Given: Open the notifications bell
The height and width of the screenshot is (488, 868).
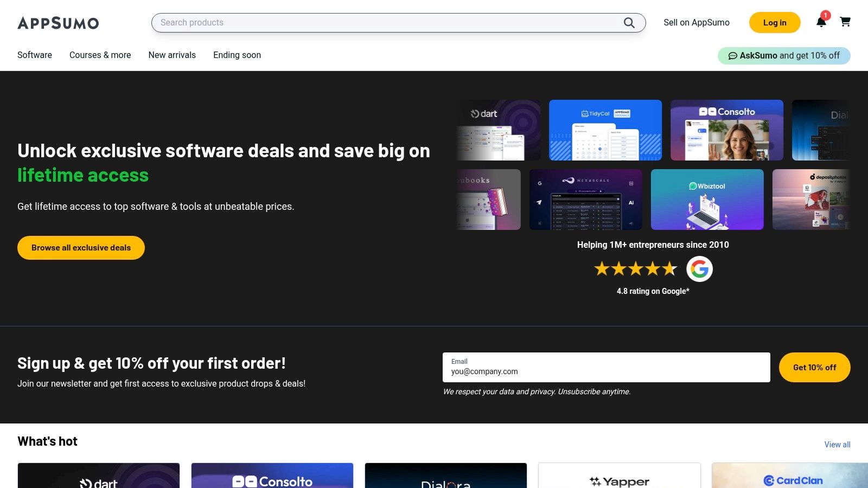Looking at the screenshot, I should click(821, 22).
